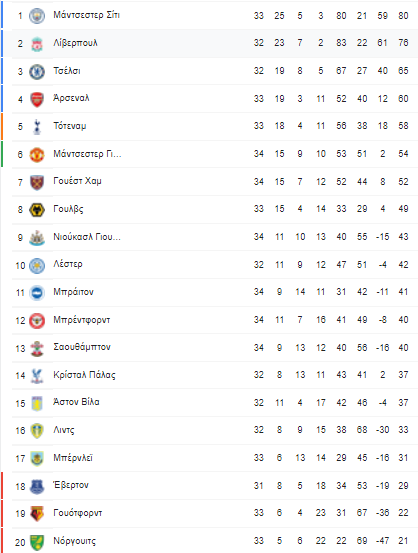The image size is (418, 553).
Task: Select the Σαουθάμπτον team name
Action: coord(82,347)
